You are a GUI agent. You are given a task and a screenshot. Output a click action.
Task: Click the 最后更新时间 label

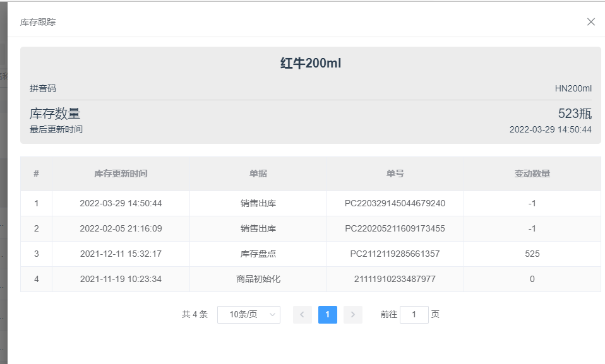(x=56, y=129)
